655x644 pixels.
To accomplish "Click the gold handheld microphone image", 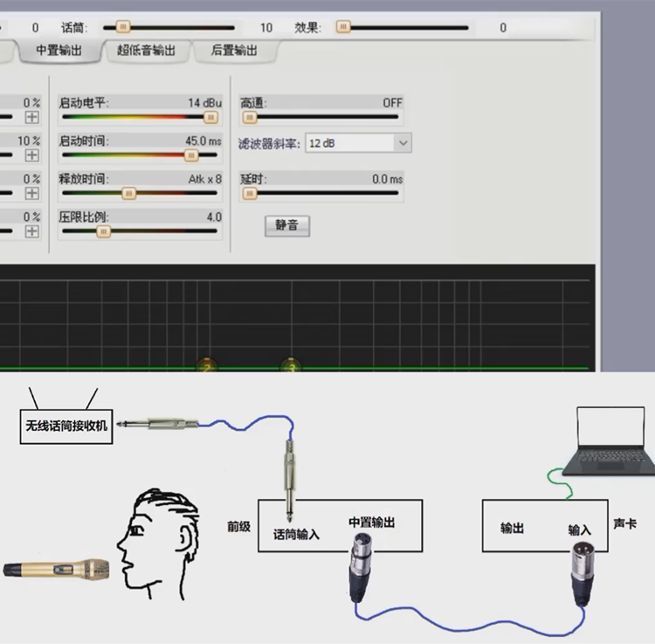I will coord(56,570).
